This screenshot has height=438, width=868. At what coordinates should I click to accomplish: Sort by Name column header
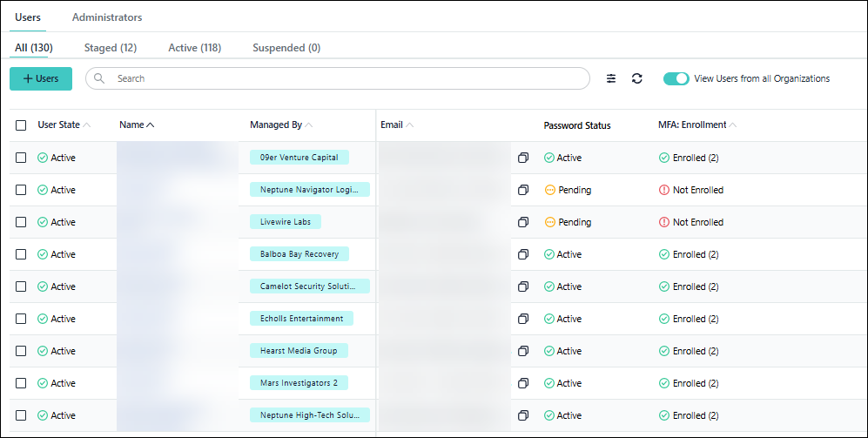137,125
